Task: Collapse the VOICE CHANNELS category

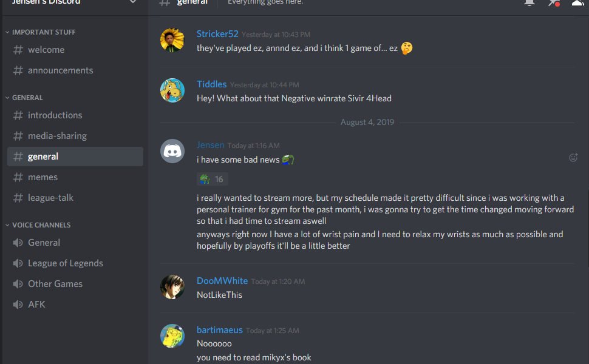Action: tap(38, 225)
